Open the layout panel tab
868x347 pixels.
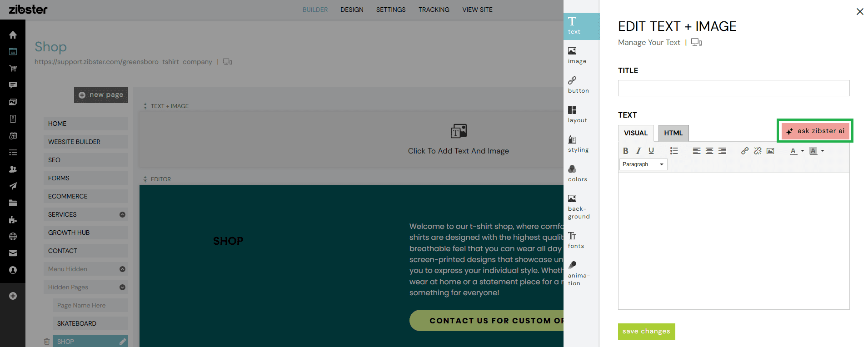click(x=577, y=114)
